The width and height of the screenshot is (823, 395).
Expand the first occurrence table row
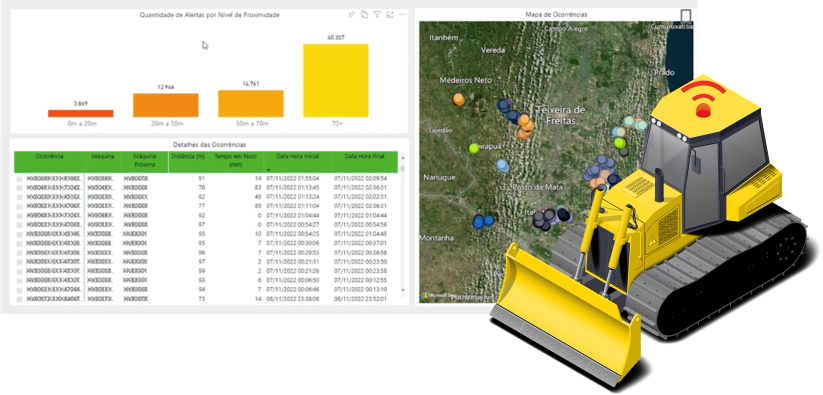point(20,179)
